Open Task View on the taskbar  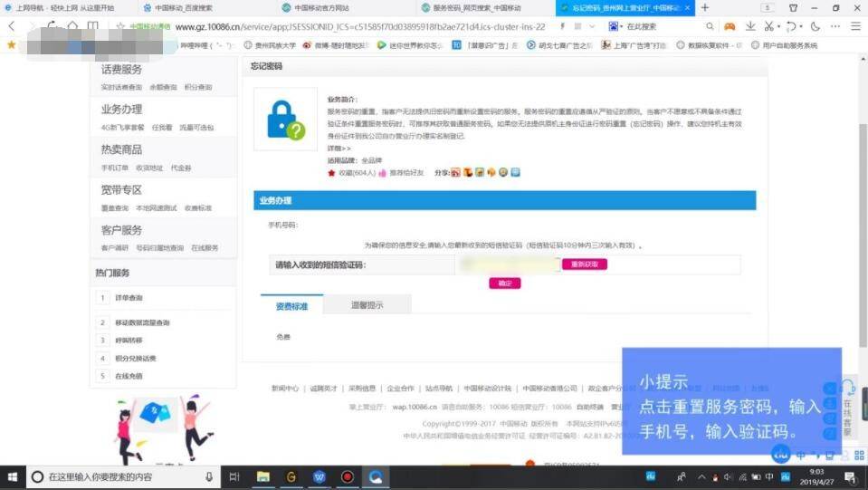[234, 476]
